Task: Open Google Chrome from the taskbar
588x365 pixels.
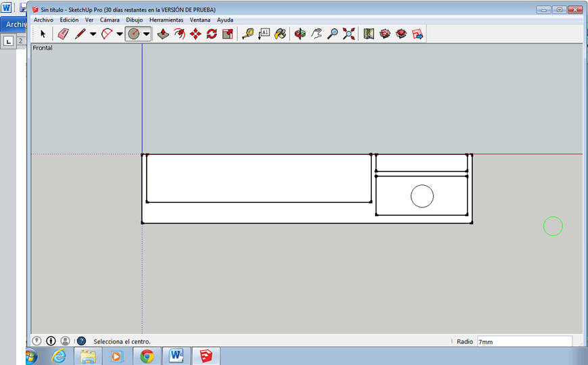Action: [x=147, y=356]
